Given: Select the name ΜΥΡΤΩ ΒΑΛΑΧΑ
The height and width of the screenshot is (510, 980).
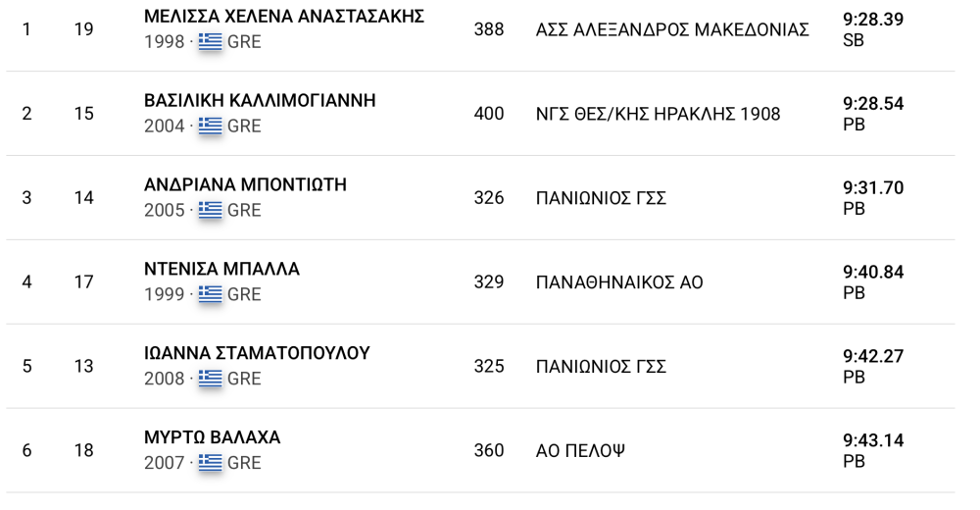Looking at the screenshot, I should click(212, 437).
